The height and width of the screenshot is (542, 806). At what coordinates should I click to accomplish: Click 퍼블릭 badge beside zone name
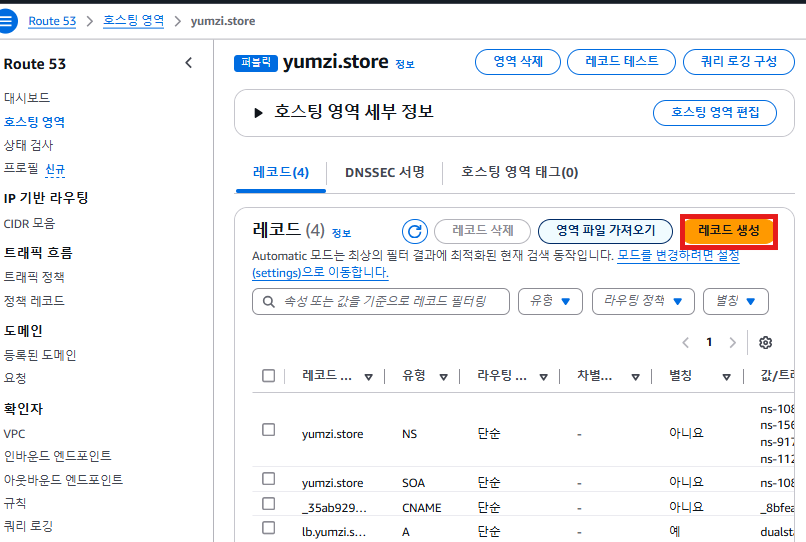[x=255, y=63]
